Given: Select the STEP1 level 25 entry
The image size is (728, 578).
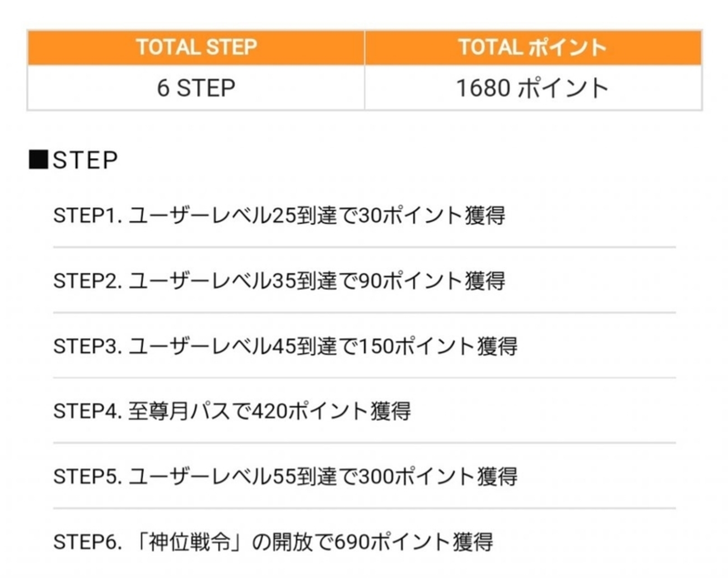Looking at the screenshot, I should (x=279, y=216).
